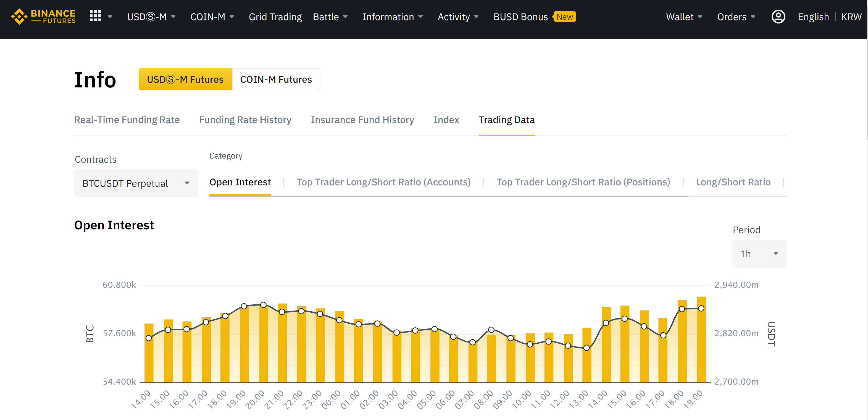The width and height of the screenshot is (868, 420).
Task: Open the apps grid menu icon
Action: coord(95,16)
